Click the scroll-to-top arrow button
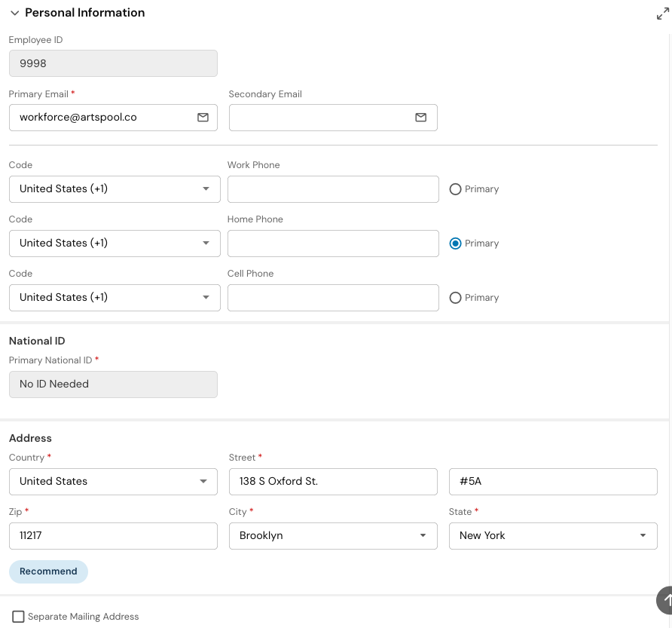Viewport: 672px width, 628px height. 666,600
